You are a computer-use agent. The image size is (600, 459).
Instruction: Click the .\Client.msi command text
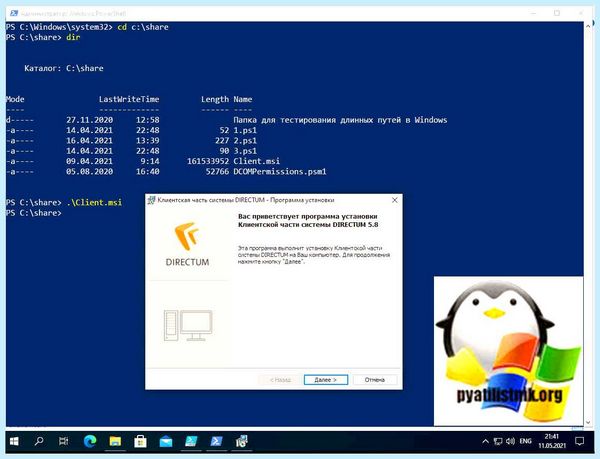click(94, 202)
